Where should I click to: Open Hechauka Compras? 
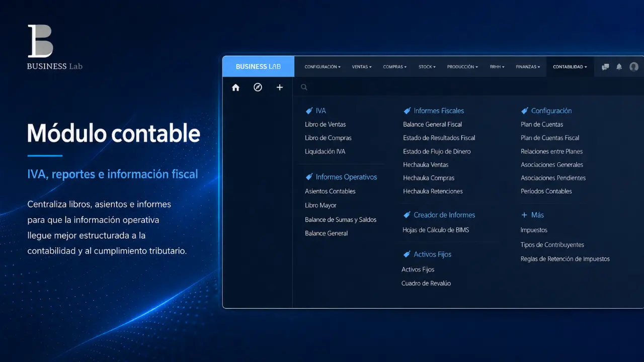pos(429,178)
